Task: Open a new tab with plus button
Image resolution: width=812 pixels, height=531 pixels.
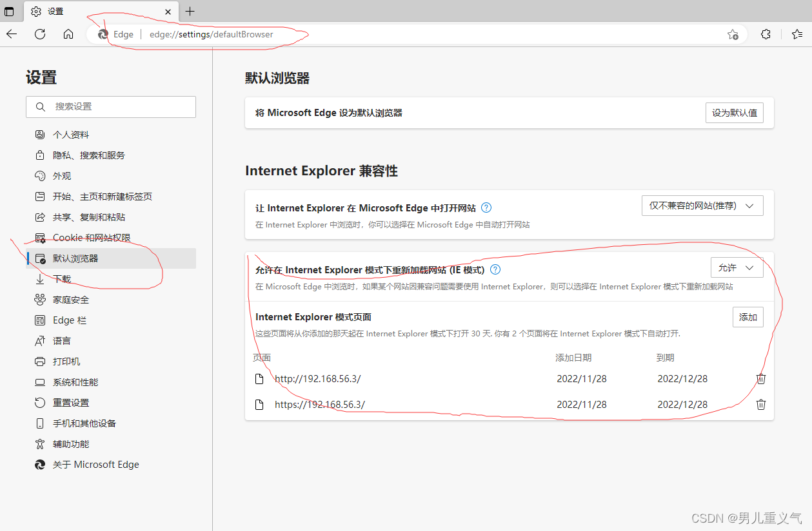Action: [x=190, y=11]
